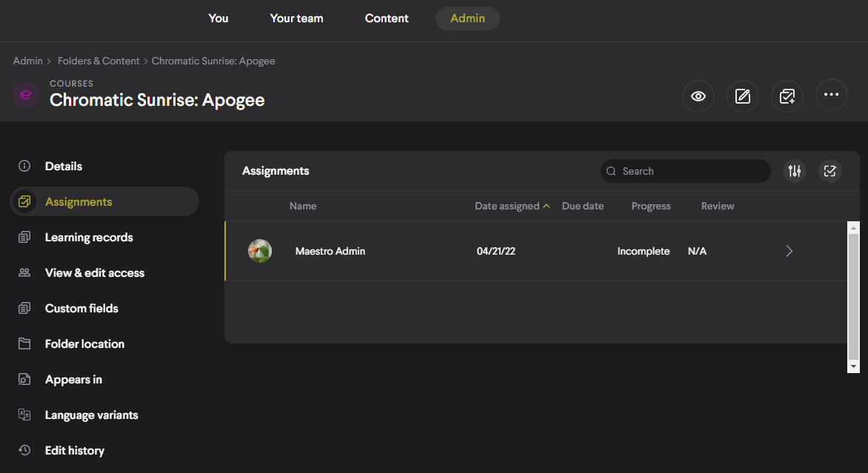Click the purple course graduation cap icon

point(26,95)
